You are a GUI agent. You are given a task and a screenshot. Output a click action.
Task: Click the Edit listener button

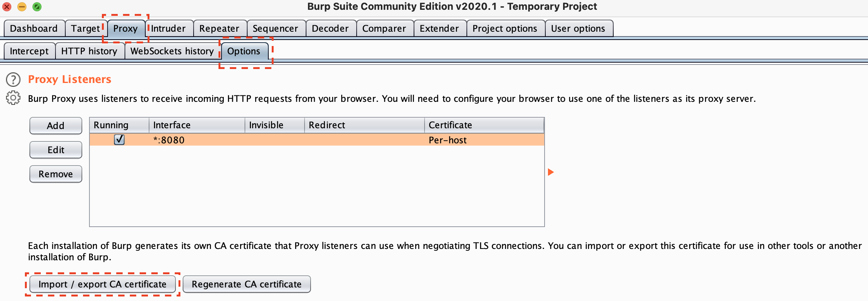[56, 150]
